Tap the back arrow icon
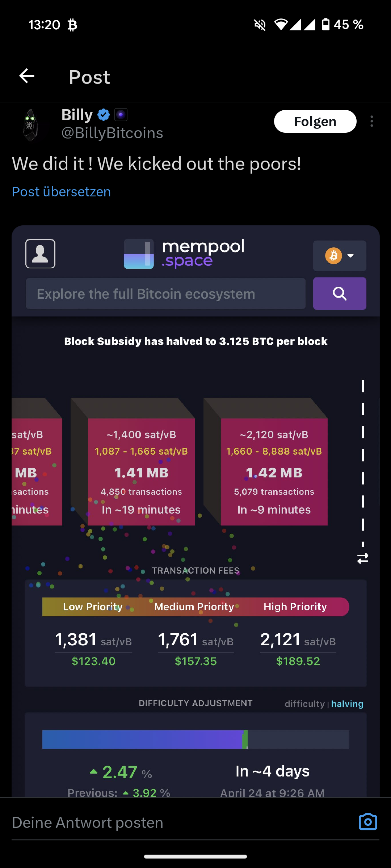 click(27, 76)
